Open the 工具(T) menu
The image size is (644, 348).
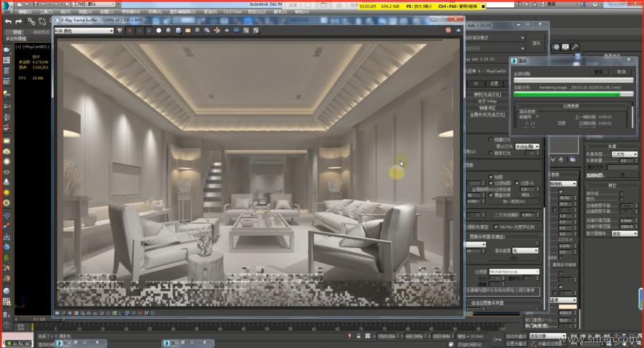(46, 12)
